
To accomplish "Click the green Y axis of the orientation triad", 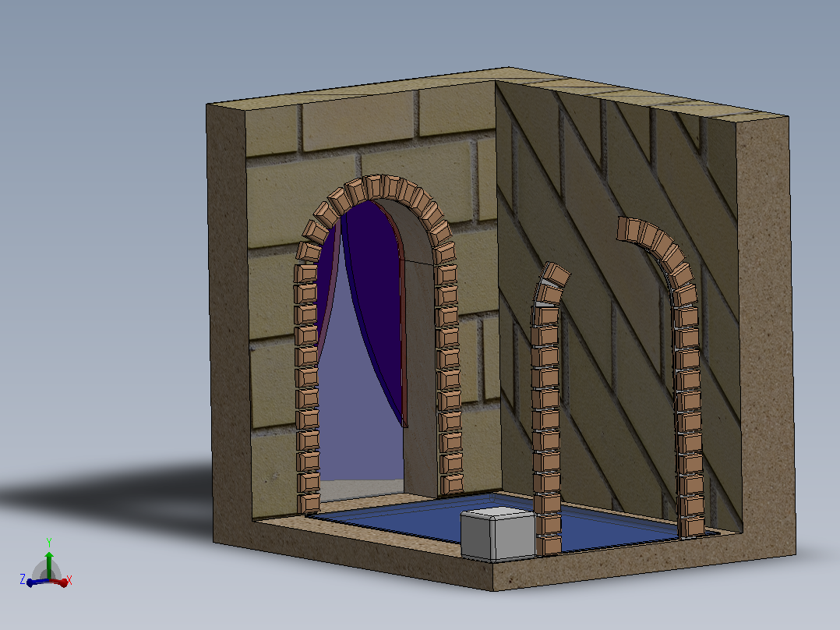I will [49, 565].
